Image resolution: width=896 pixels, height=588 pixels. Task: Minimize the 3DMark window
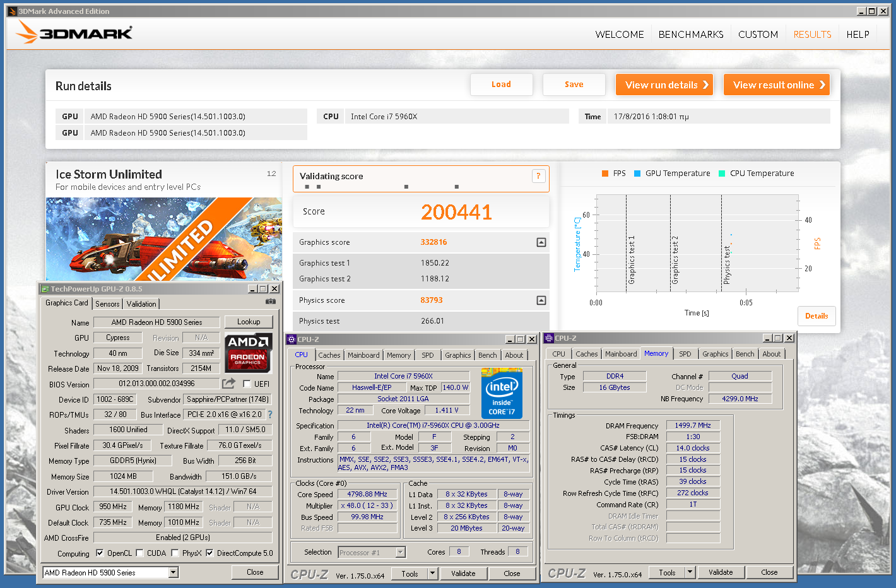tap(861, 11)
